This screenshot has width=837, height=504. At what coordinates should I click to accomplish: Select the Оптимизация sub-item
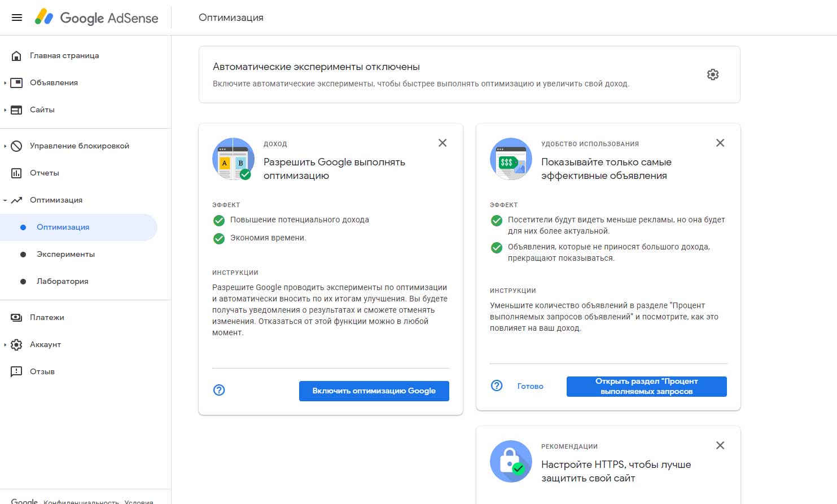(x=78, y=227)
